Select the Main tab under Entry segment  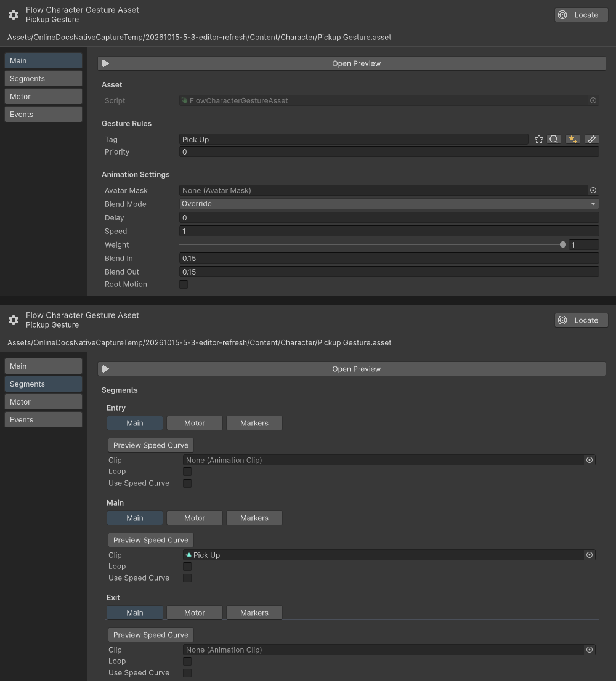135,423
